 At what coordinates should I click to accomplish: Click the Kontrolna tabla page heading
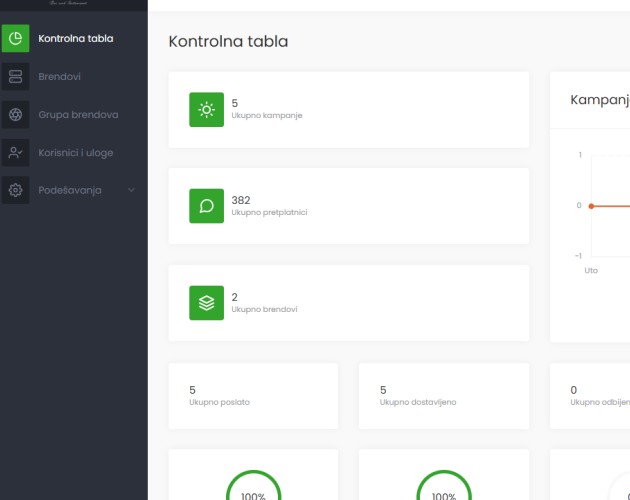228,41
